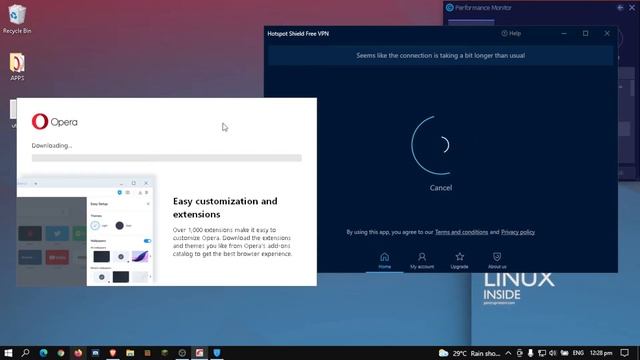
Task: Click the Opera logo in installer
Action: point(55,122)
